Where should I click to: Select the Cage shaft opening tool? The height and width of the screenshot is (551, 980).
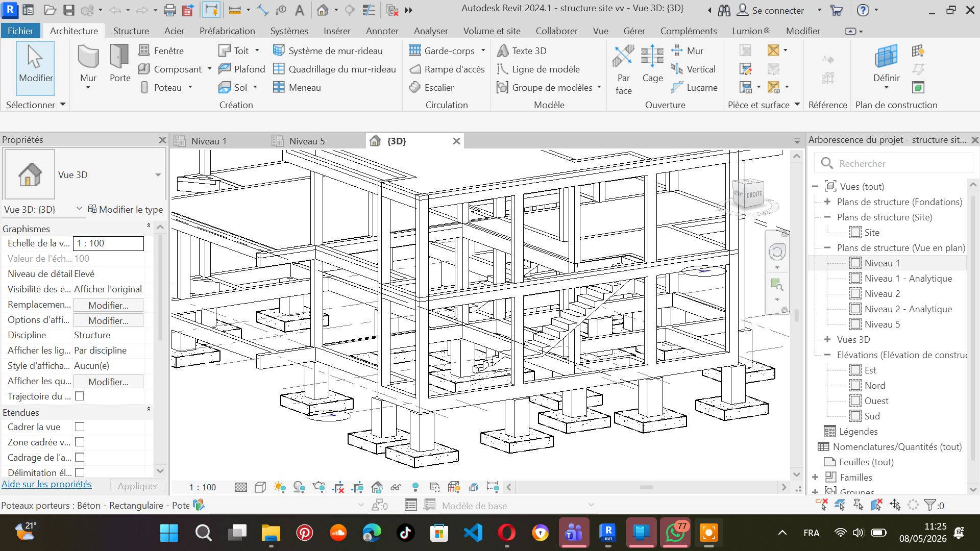coord(652,64)
